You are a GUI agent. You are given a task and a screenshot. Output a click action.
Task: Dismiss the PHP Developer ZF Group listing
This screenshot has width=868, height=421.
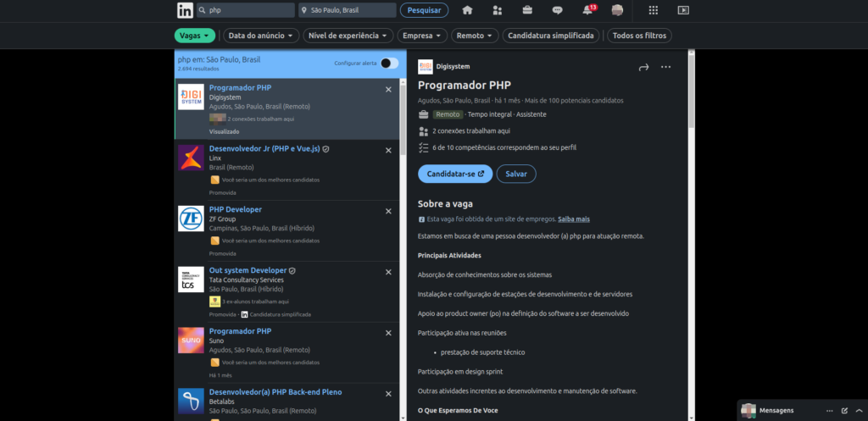(388, 211)
